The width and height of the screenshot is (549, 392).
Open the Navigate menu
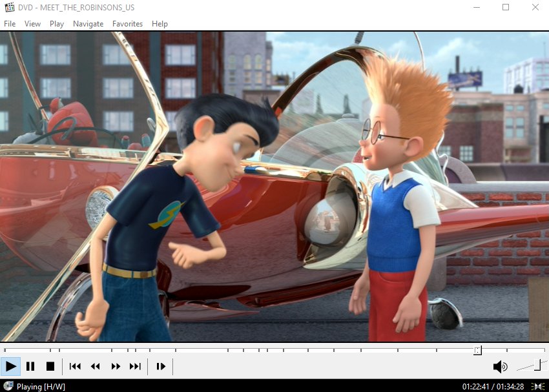[x=88, y=24]
